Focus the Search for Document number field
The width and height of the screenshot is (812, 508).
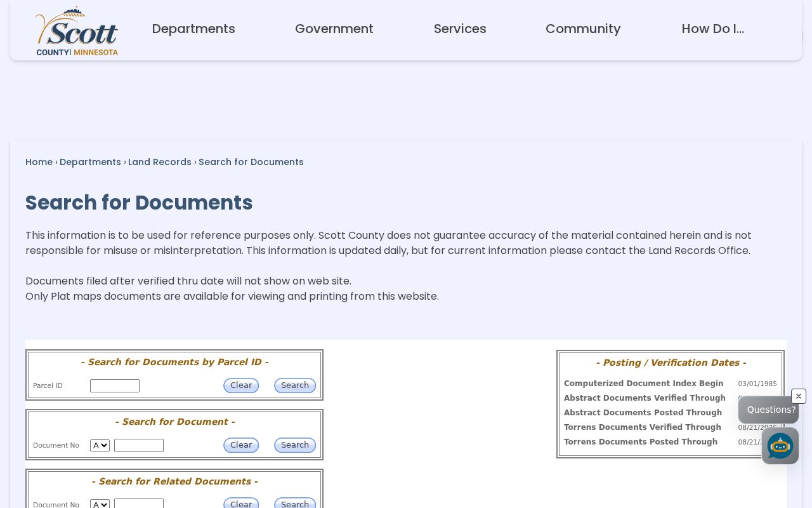point(139,445)
